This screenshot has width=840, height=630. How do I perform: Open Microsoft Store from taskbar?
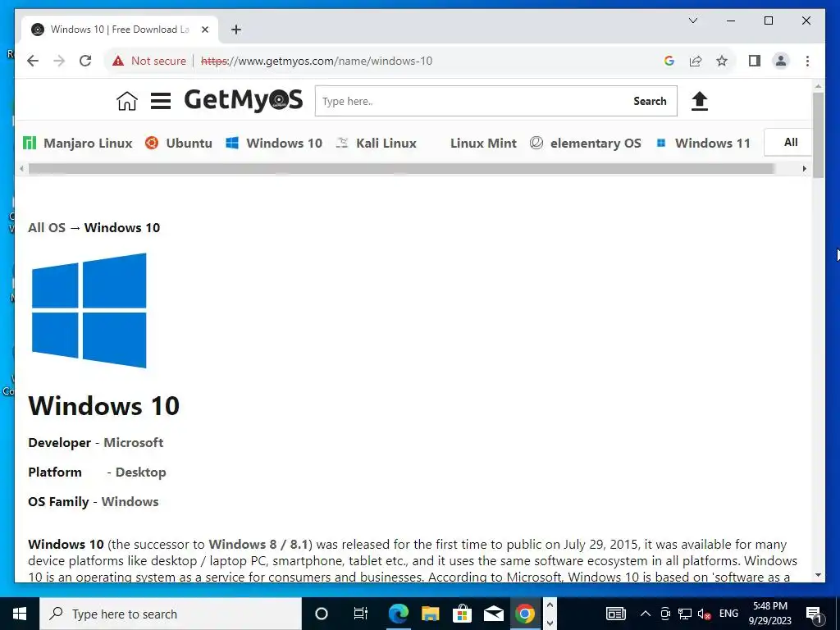point(462,614)
